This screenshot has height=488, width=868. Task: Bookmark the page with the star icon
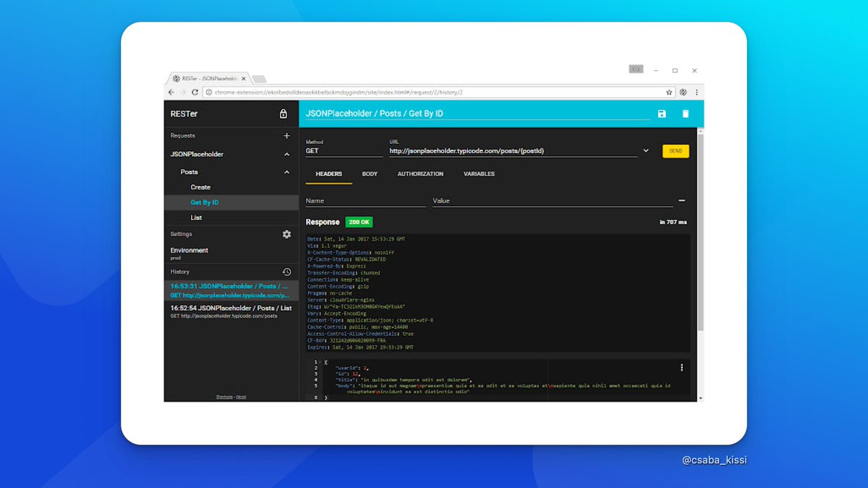point(669,93)
